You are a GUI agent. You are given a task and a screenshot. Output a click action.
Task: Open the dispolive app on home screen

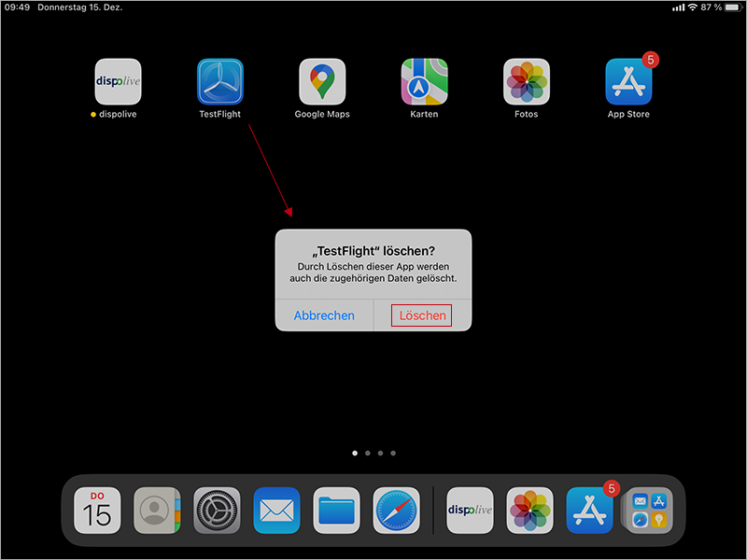[x=119, y=81]
